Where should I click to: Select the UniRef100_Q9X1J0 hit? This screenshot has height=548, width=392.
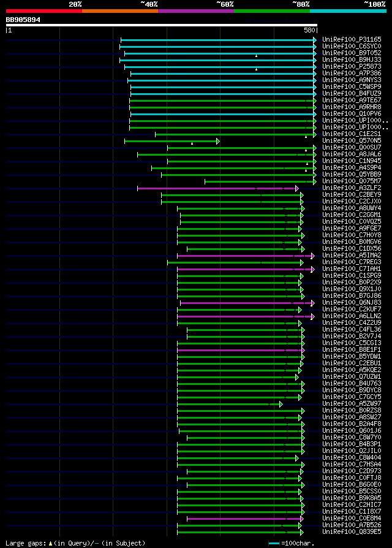352,289
